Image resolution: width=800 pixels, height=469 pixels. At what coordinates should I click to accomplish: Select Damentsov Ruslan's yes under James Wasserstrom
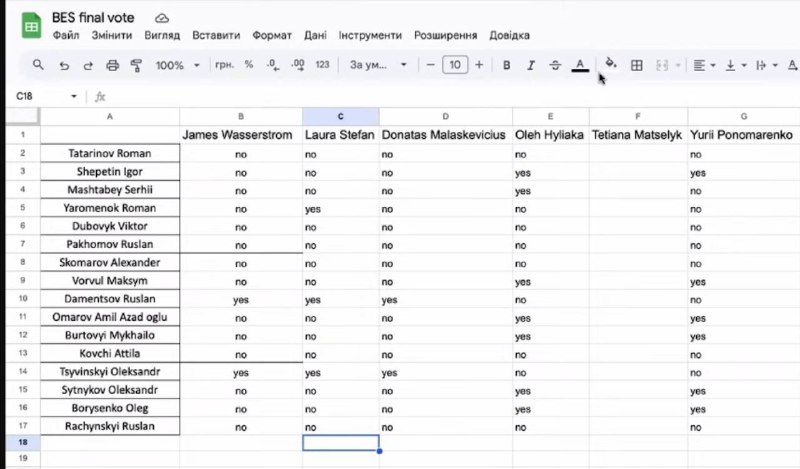(241, 299)
